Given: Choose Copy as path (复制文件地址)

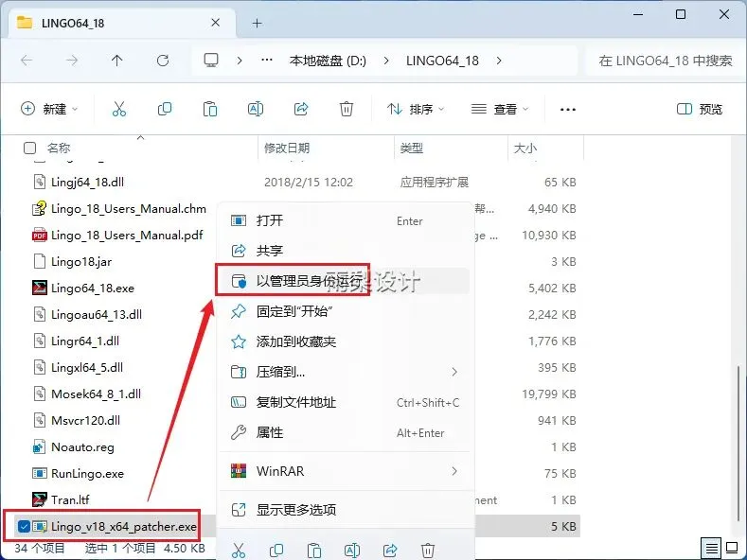Looking at the screenshot, I should coord(346,402).
